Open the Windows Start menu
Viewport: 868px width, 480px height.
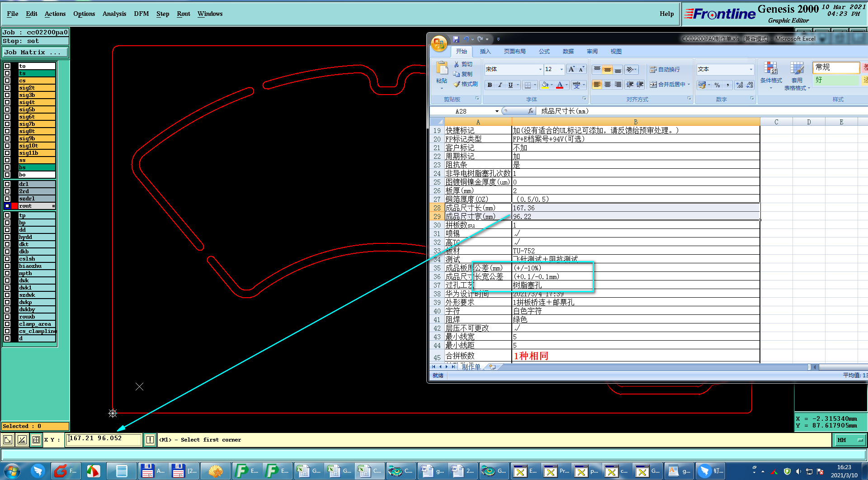click(x=12, y=471)
